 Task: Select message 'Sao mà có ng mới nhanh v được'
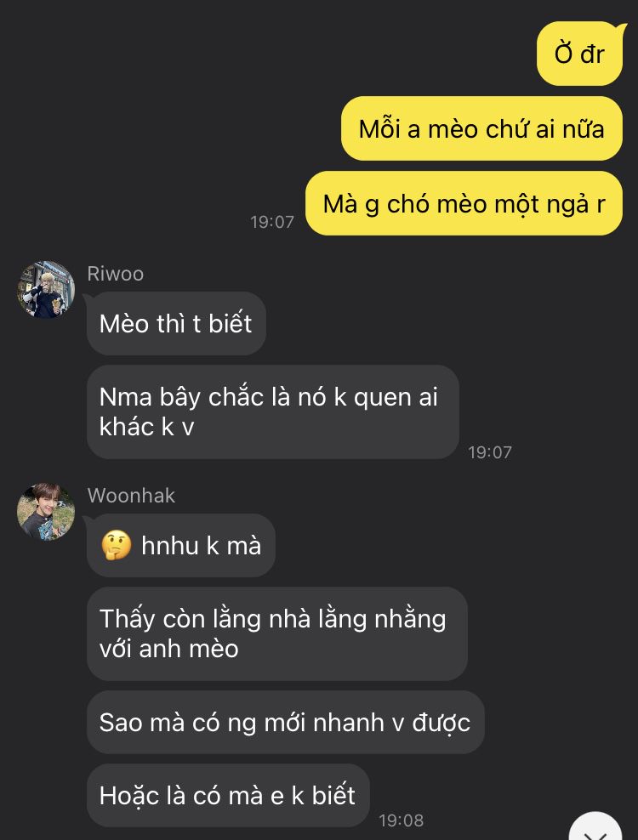click(285, 722)
